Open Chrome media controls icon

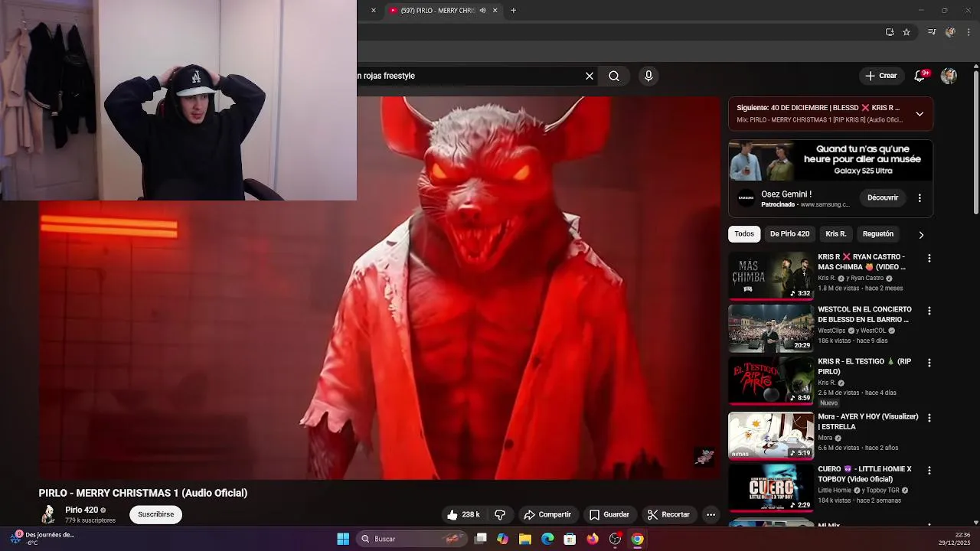[932, 32]
